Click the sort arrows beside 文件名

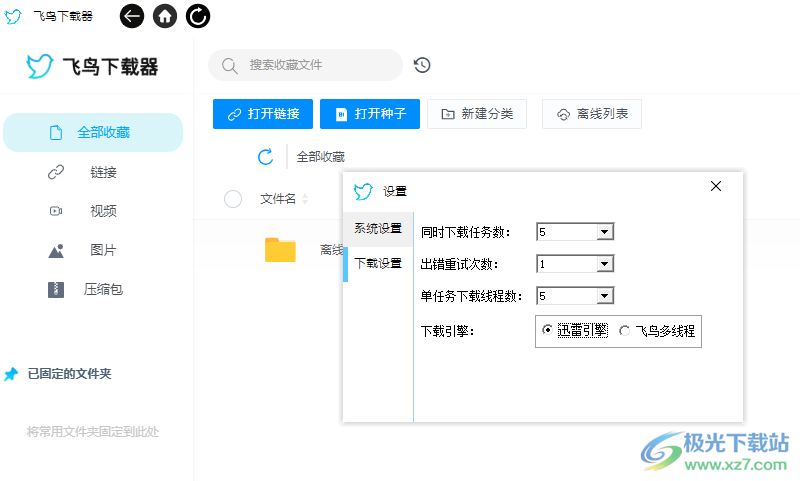305,198
